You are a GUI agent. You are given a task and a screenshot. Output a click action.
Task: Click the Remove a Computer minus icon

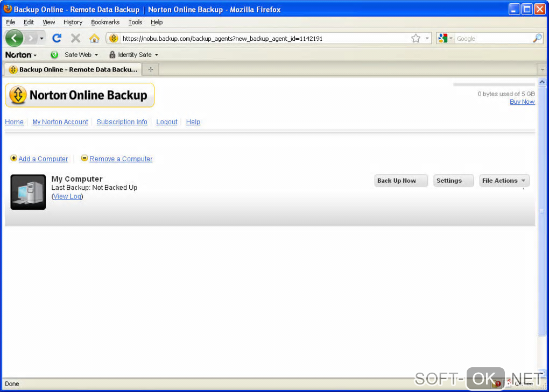tap(85, 158)
